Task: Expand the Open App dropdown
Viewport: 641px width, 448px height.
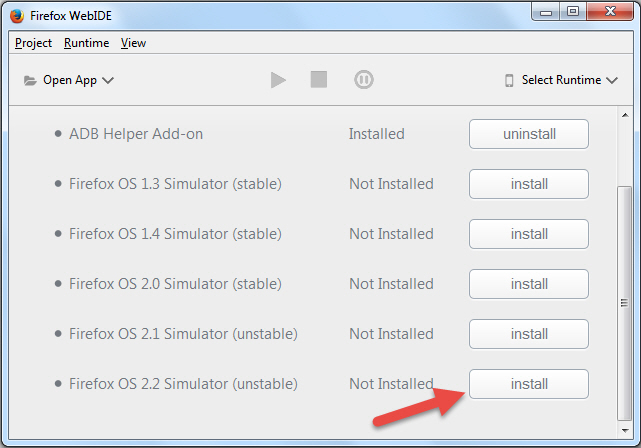Action: tap(69, 80)
